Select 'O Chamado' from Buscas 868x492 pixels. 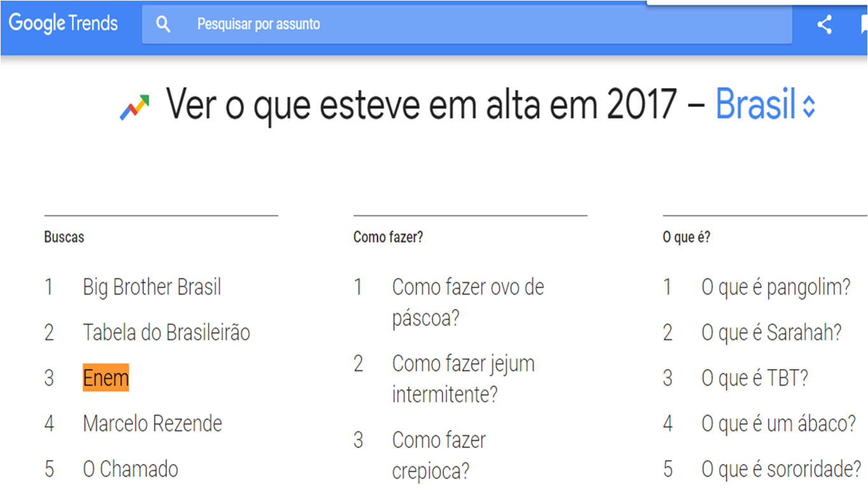(x=131, y=470)
